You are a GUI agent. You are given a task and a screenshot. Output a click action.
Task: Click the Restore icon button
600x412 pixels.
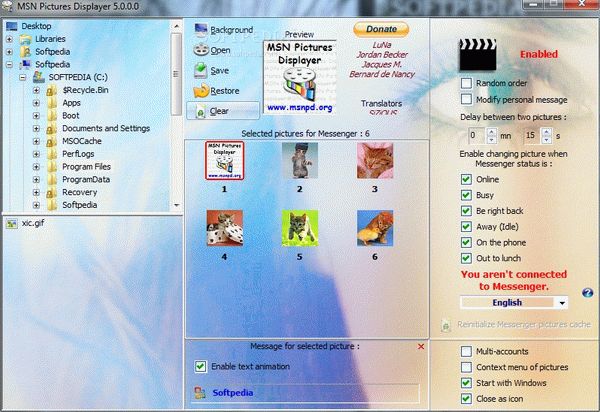click(x=199, y=90)
